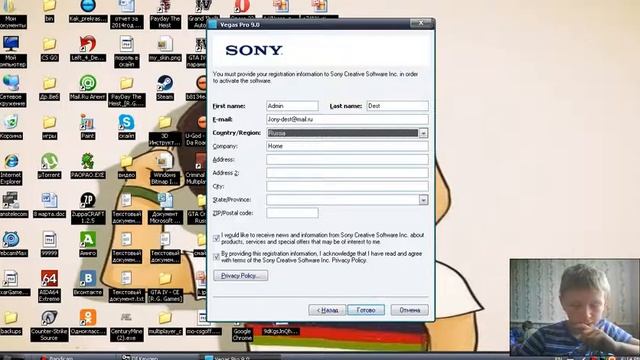Click into the E-mail field

pos(347,120)
